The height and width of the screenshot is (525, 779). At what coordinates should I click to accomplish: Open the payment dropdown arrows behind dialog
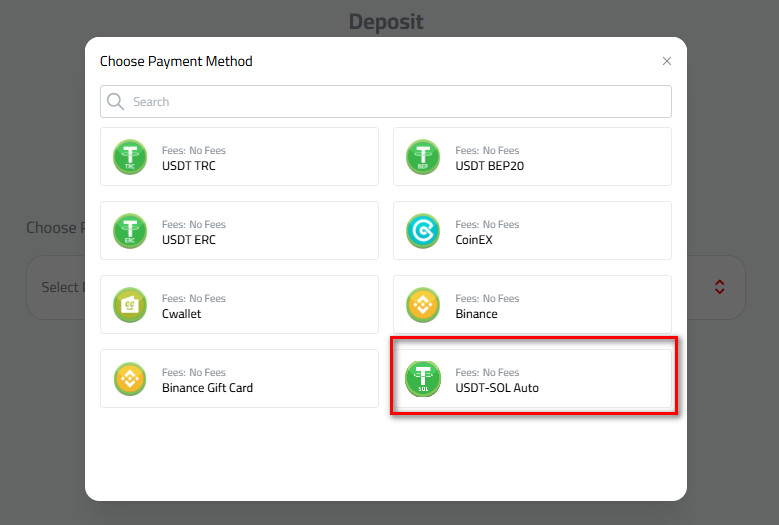pos(719,287)
